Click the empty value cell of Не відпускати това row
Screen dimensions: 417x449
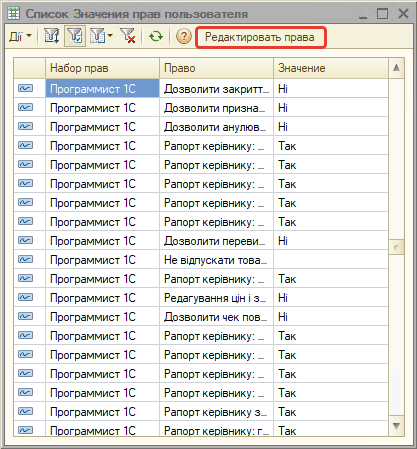331,260
